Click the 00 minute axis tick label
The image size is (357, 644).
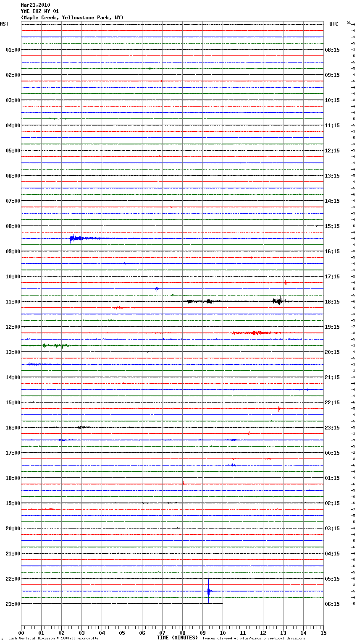(x=21, y=633)
